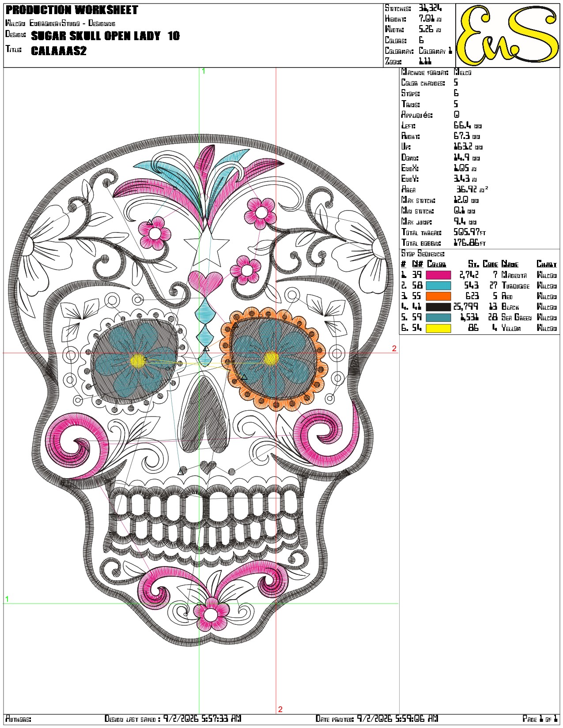563x728 pixels.
Task: Click the Machine format Melco entry
Action: click(x=436, y=72)
